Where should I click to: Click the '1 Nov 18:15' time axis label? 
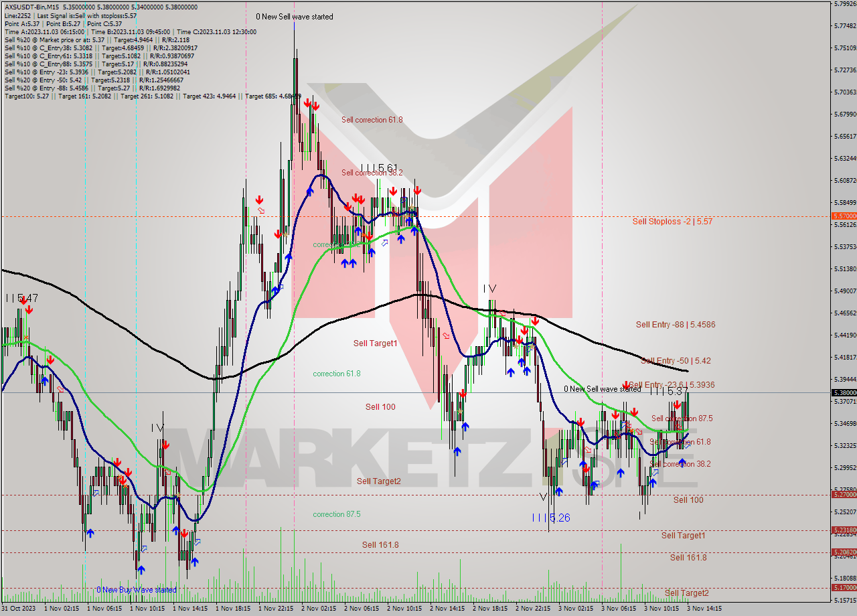click(x=234, y=609)
